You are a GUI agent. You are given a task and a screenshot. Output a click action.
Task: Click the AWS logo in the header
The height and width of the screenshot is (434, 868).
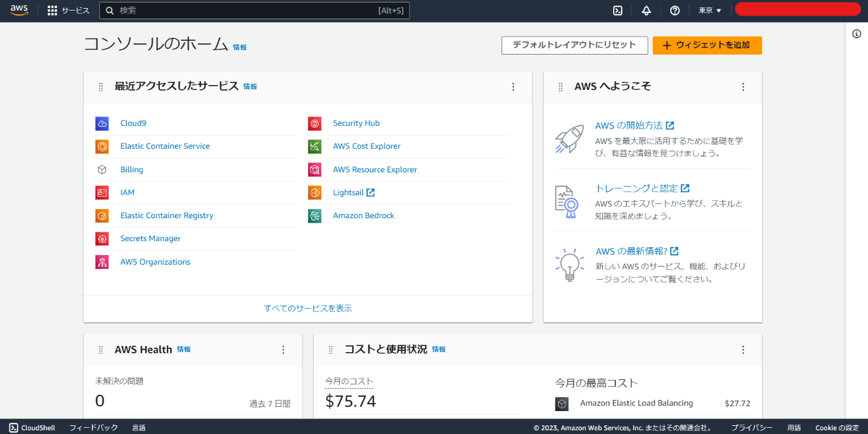click(19, 10)
